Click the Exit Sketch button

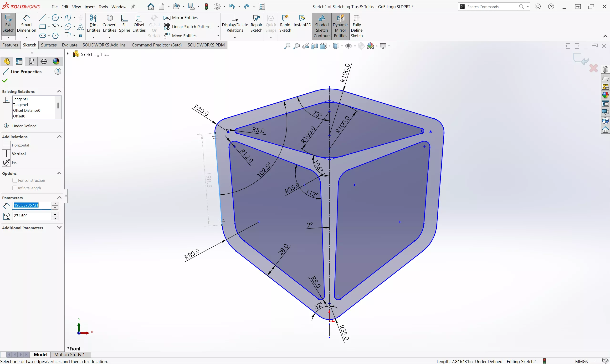8,24
